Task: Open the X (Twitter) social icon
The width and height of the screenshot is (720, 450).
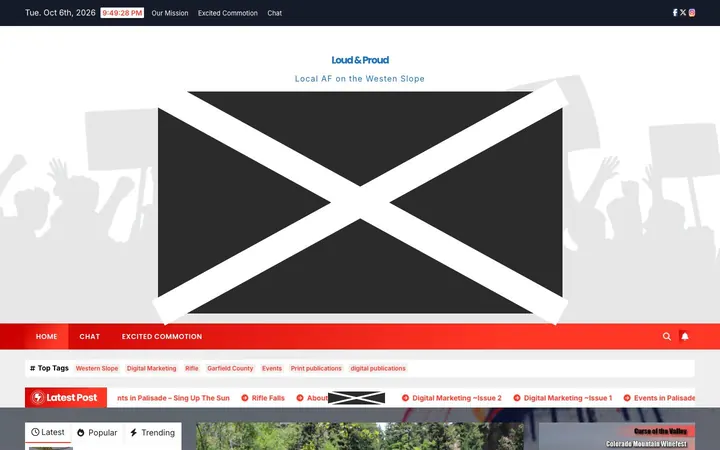Action: (x=683, y=13)
